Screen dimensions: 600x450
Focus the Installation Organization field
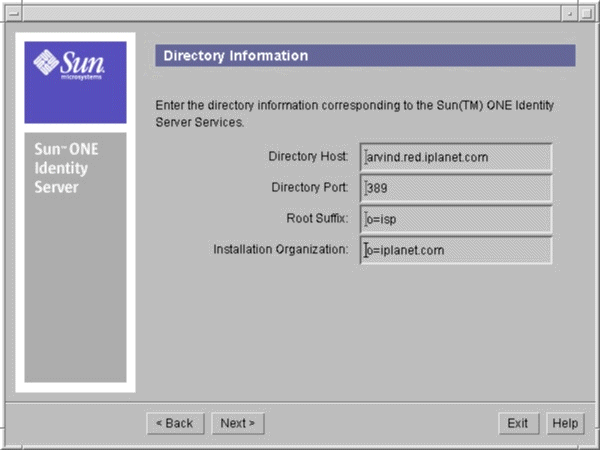point(456,250)
